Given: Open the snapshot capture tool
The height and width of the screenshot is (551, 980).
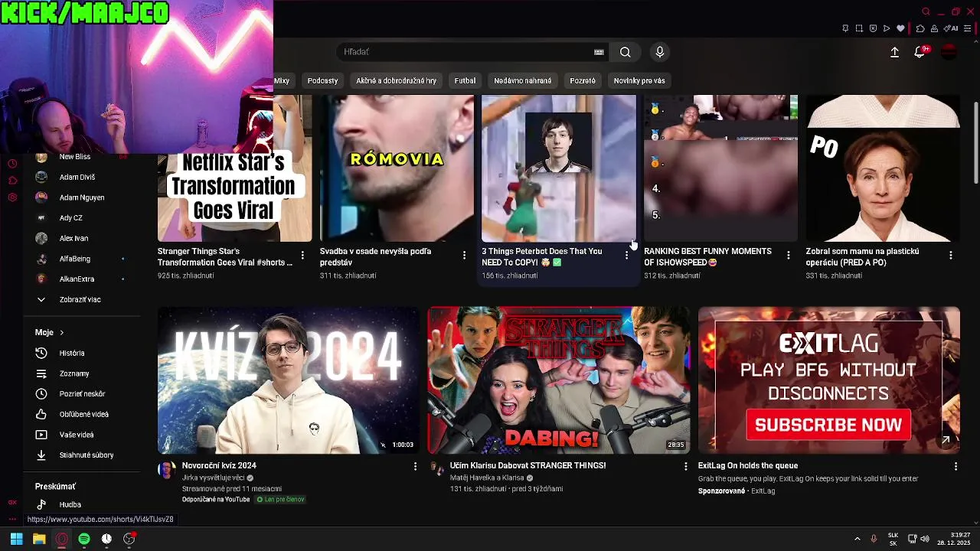Looking at the screenshot, I should [859, 28].
